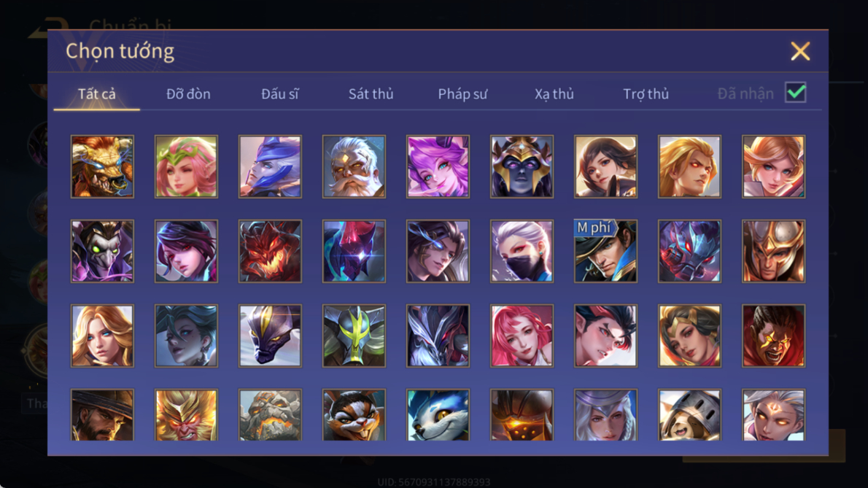
Task: Open the 'Đấu sĩ' category tab
Action: 280,94
